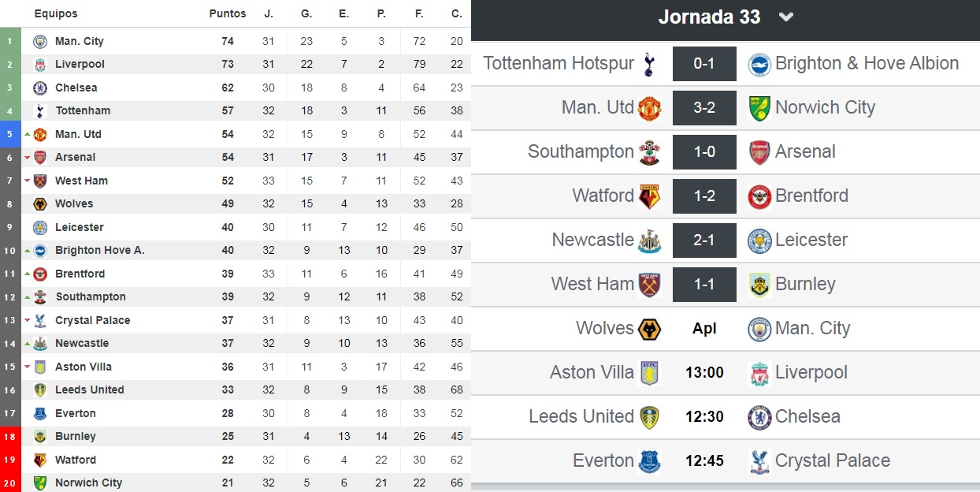Open the 0-1 Tottenham vs Brighton result
980x492 pixels.
704,64
